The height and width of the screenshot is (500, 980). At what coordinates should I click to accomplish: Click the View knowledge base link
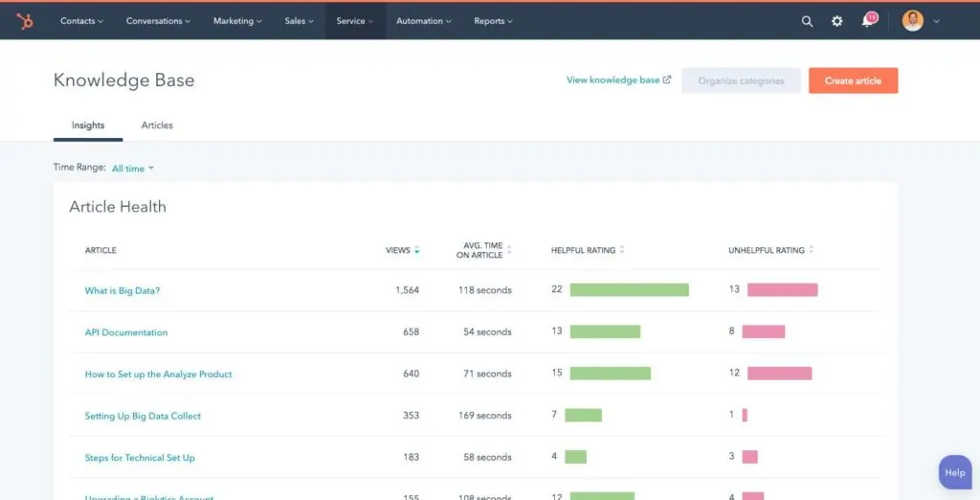click(619, 80)
